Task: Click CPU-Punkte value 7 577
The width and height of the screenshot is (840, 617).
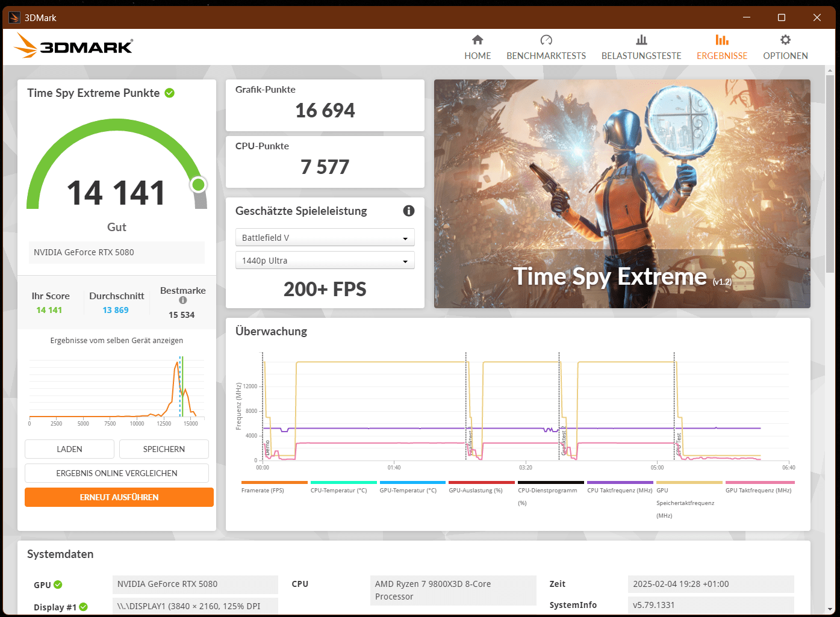Action: pos(325,167)
